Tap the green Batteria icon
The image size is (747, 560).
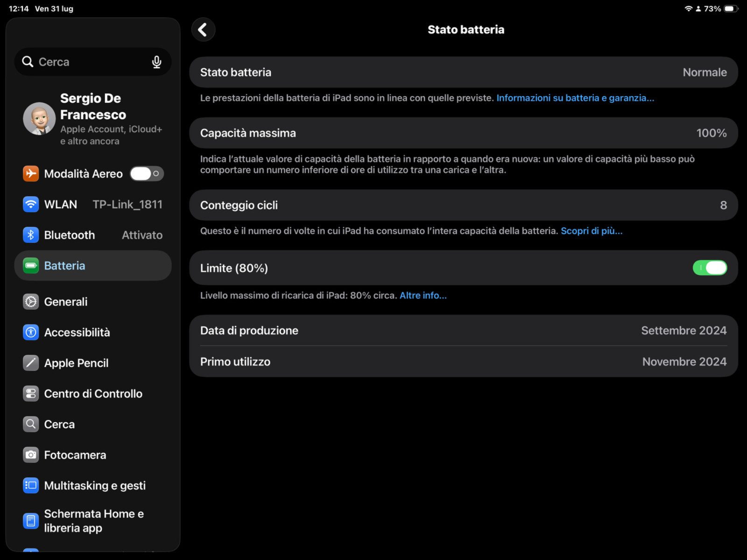coord(31,266)
